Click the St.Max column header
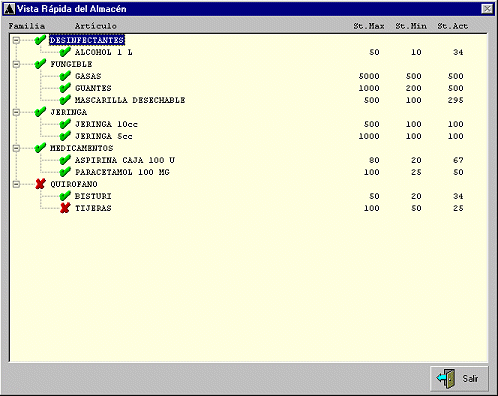The height and width of the screenshot is (396, 498). coord(369,26)
